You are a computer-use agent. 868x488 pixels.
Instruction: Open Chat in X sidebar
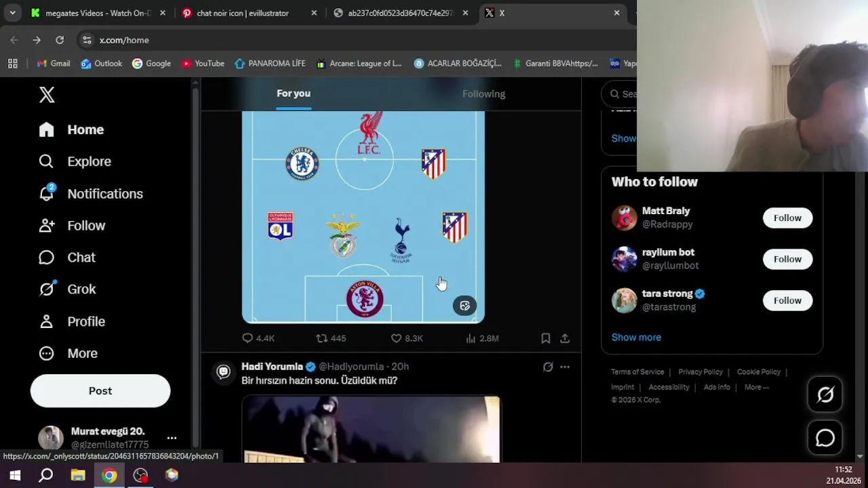point(66,258)
